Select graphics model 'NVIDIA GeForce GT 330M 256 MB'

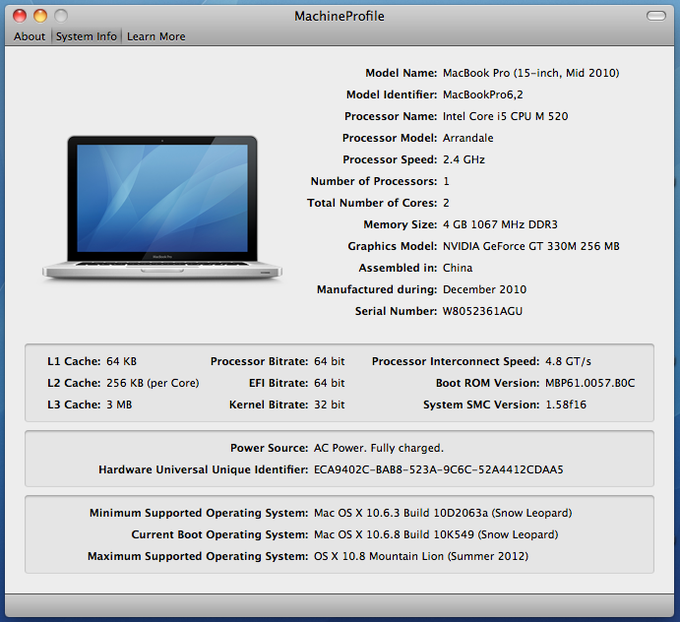coord(531,246)
